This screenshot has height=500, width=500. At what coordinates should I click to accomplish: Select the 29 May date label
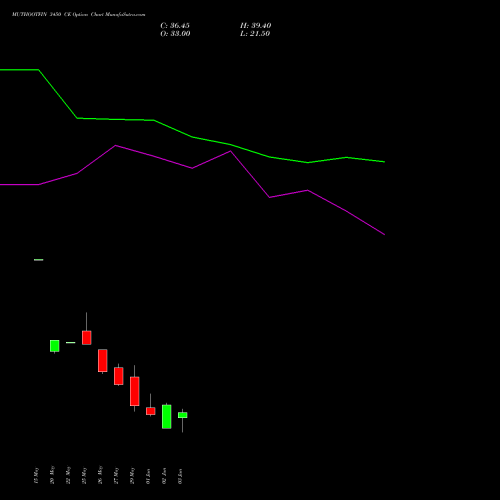[x=132, y=475]
